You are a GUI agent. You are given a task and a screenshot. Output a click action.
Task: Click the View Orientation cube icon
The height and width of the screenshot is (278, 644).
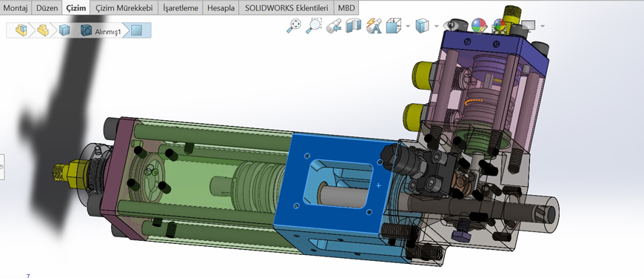point(394,26)
